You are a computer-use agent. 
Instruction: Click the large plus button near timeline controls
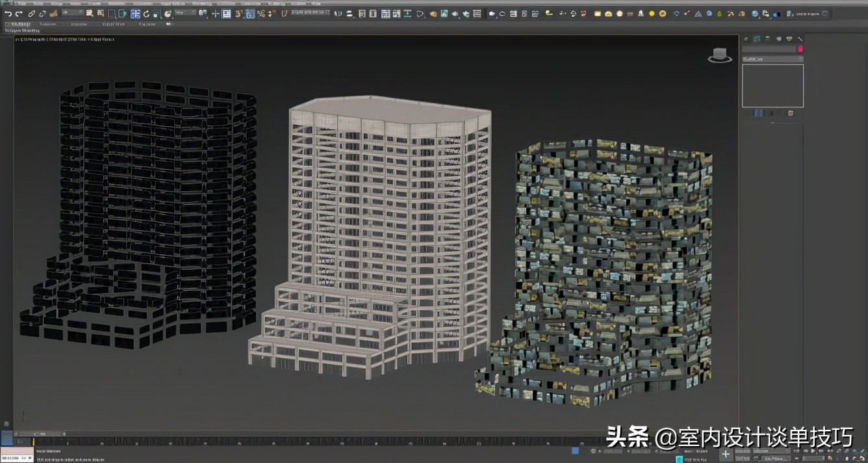726,454
